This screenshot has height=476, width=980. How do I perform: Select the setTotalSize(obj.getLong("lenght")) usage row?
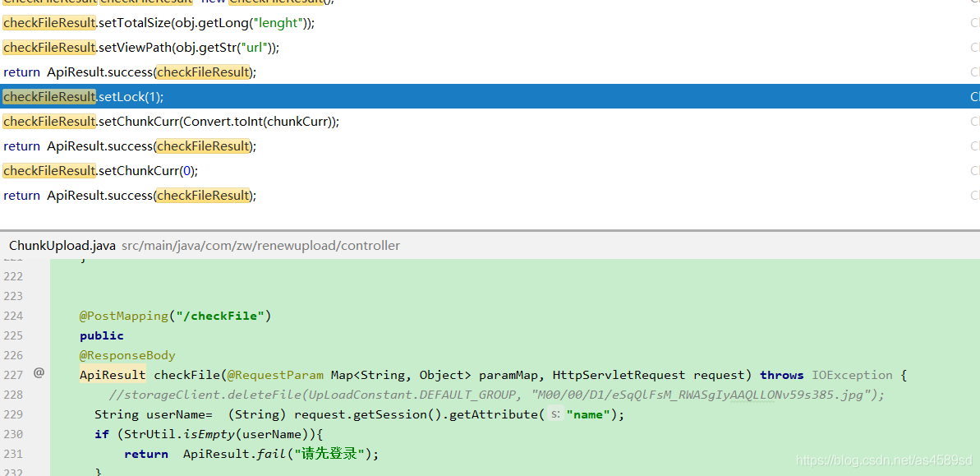point(490,23)
